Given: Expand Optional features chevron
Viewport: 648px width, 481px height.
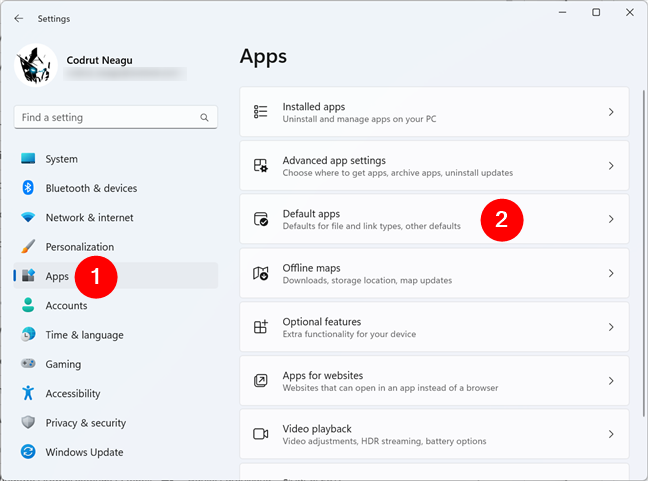Looking at the screenshot, I should click(611, 327).
